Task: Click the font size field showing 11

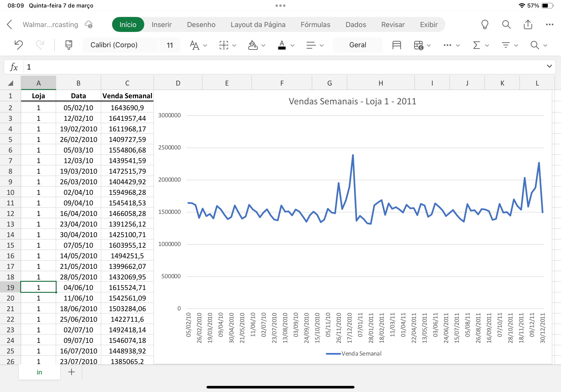Action: tap(170, 45)
